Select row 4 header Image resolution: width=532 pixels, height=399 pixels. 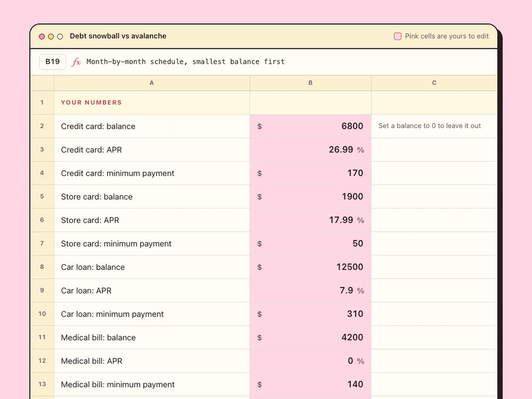click(42, 173)
